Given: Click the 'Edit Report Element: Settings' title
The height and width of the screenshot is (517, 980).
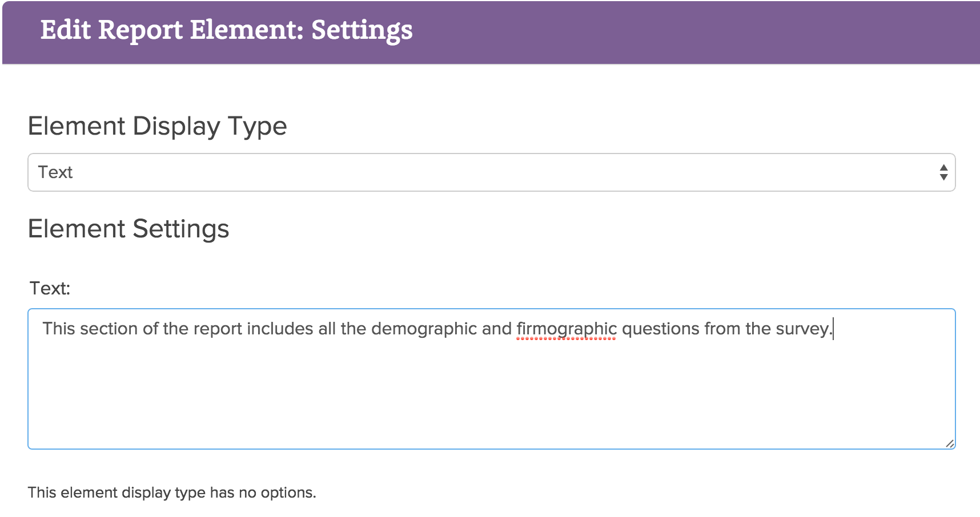Looking at the screenshot, I should pyautogui.click(x=226, y=30).
